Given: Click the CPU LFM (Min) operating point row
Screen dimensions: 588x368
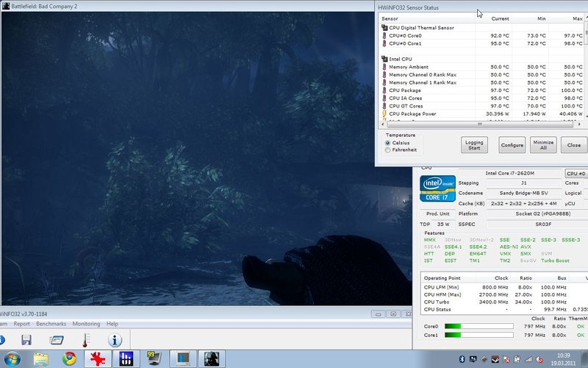Looking at the screenshot, I should coord(504,287).
